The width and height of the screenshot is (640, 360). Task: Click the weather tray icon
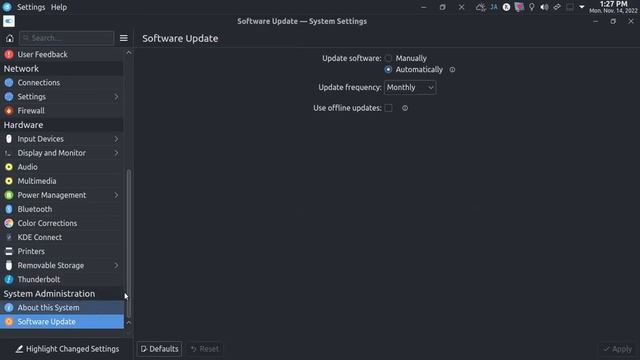[481, 7]
